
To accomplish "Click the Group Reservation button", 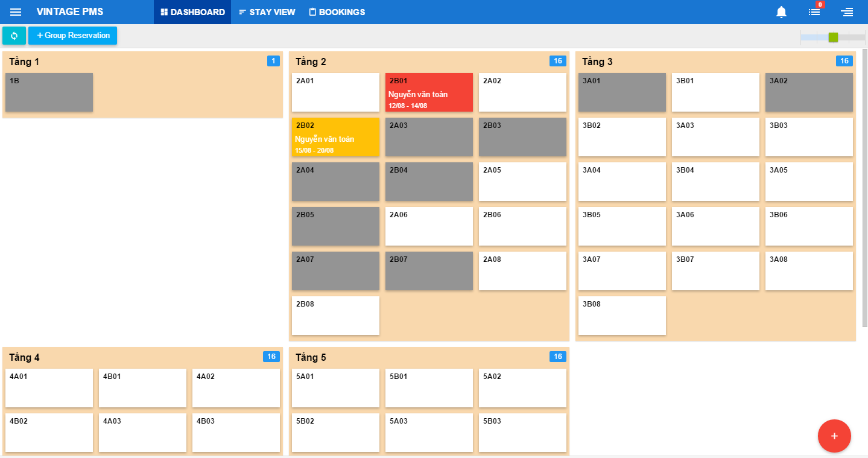I will point(72,36).
